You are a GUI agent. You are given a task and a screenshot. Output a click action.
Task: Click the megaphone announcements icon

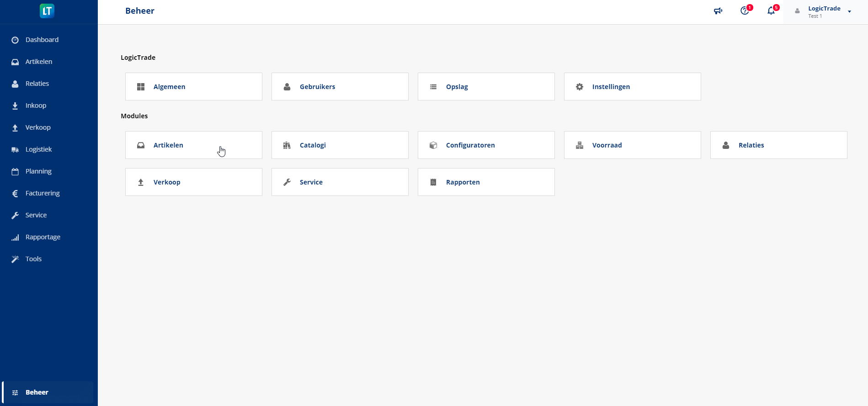[x=718, y=11]
